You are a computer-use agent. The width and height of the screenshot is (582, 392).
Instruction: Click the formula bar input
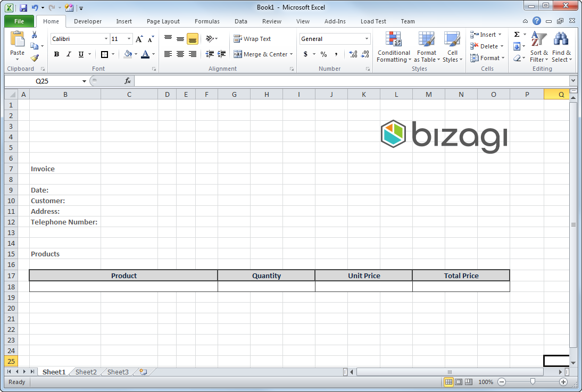pyautogui.click(x=352, y=81)
